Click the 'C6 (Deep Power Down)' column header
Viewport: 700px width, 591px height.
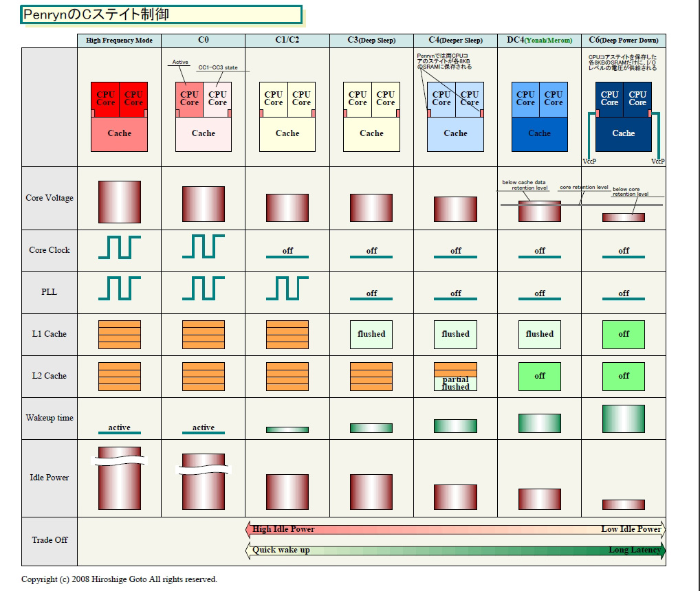pyautogui.click(x=624, y=41)
